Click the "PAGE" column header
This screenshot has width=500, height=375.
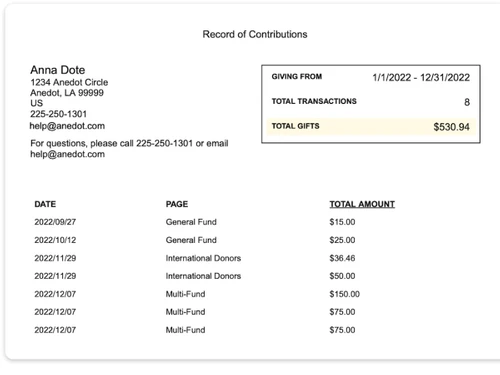pos(177,204)
